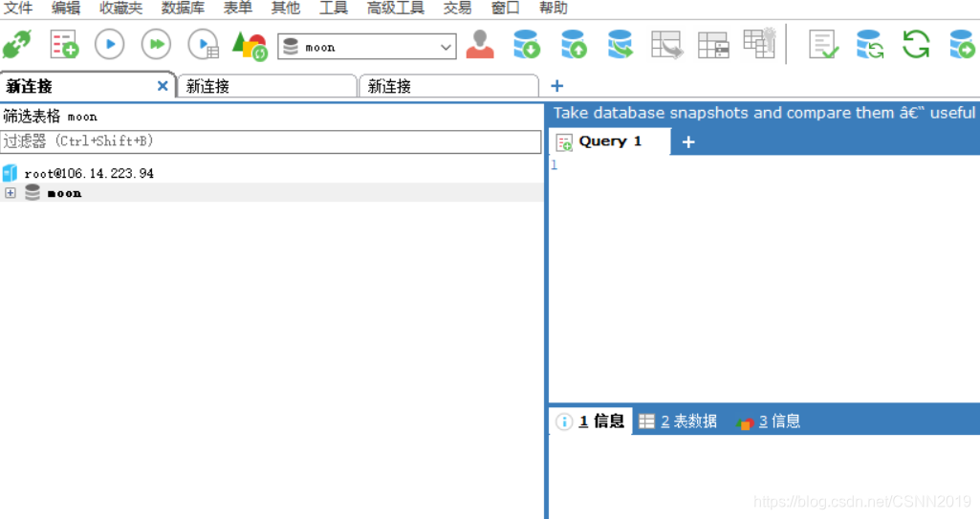This screenshot has width=980, height=519.
Task: Click the 筛选表格 moon label
Action: [50, 117]
